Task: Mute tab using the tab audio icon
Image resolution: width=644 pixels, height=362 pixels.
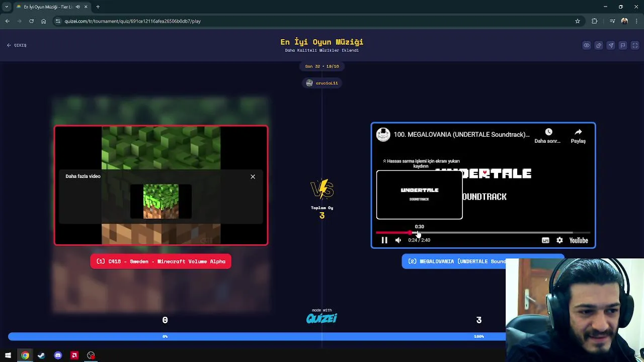Action: coord(77,7)
